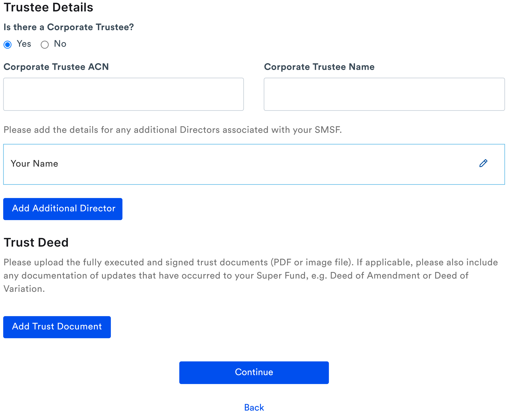
Task: Select No for Corporate Trustee
Action: click(45, 45)
